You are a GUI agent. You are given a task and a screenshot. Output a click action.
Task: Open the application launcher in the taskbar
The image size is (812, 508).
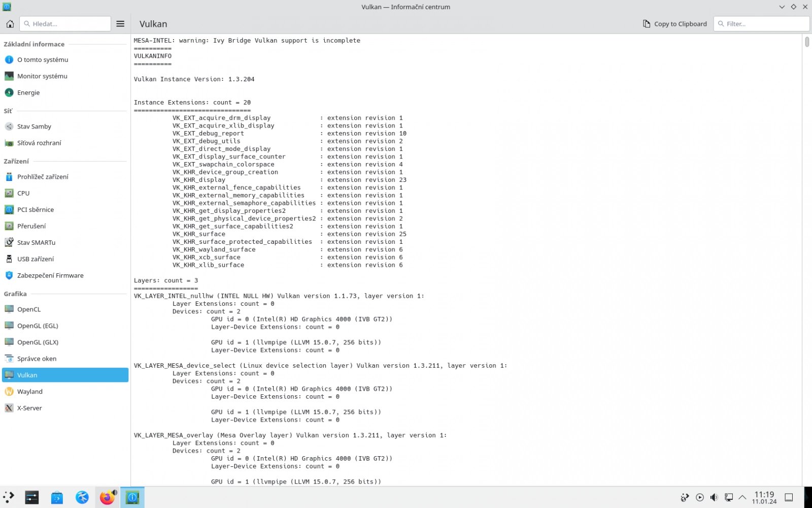(x=9, y=497)
